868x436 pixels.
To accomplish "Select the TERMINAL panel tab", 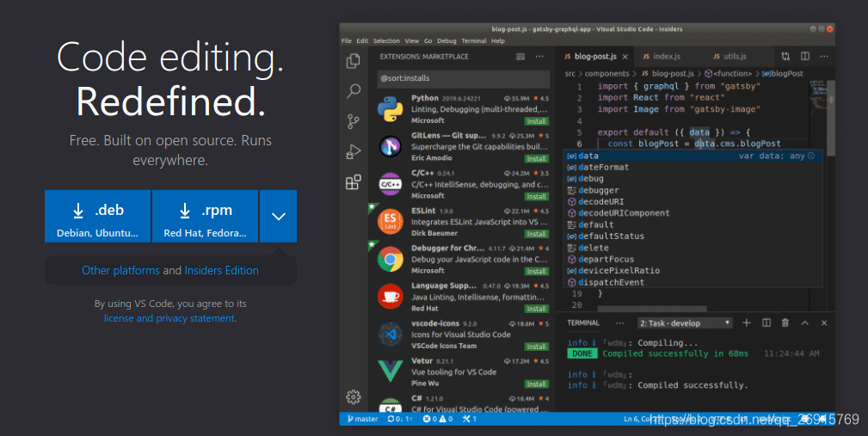I will pos(583,322).
